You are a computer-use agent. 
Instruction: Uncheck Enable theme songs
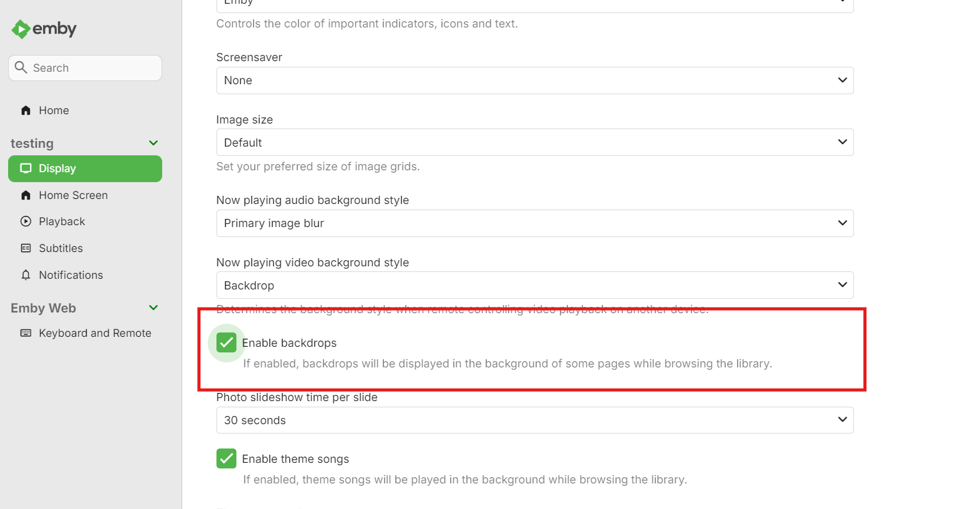tap(226, 458)
